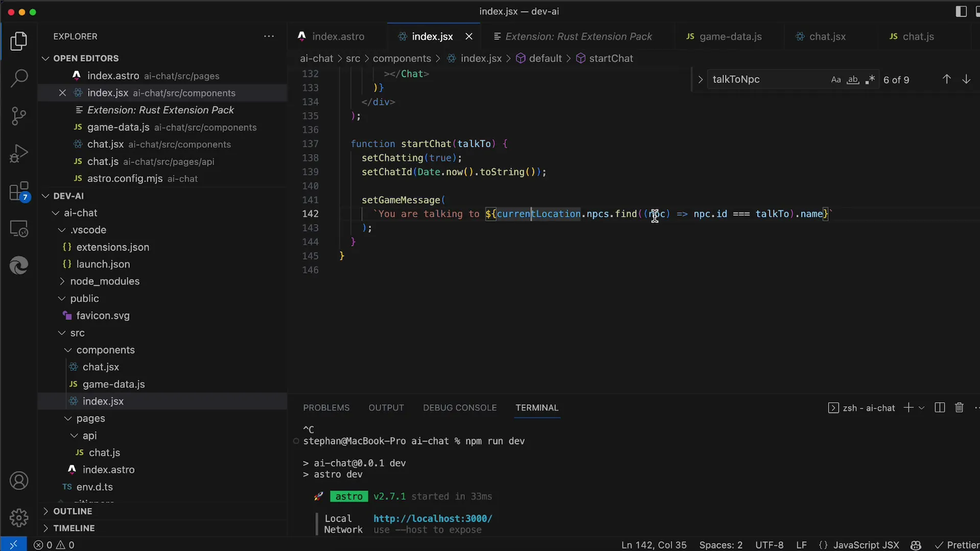Switch to the index.astro editor tab

[x=338, y=36]
